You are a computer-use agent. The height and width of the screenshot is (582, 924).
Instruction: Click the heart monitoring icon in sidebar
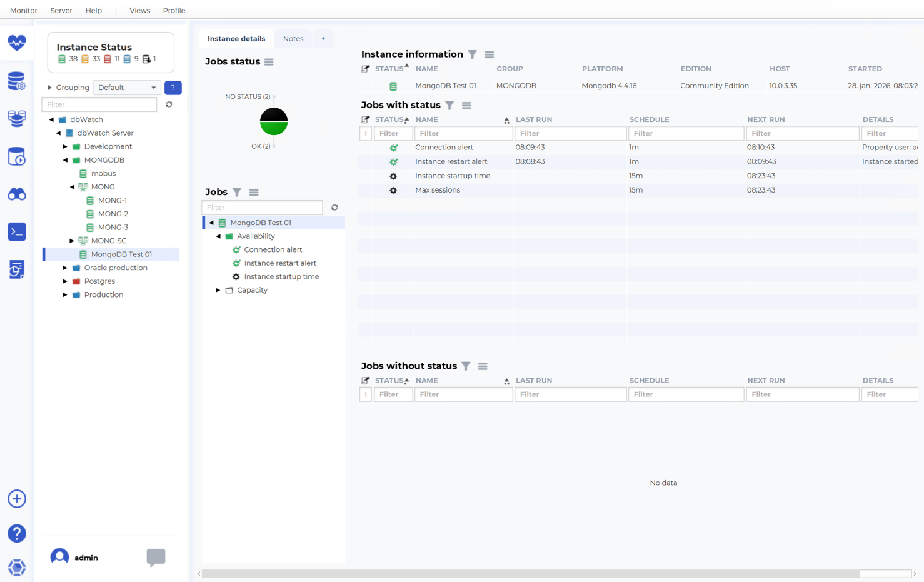17,43
